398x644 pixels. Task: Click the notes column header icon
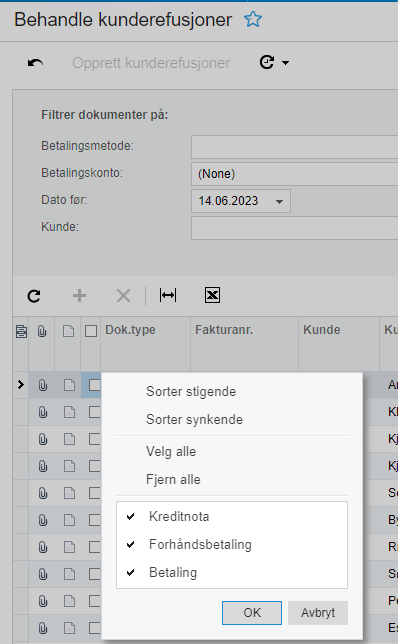point(68,331)
